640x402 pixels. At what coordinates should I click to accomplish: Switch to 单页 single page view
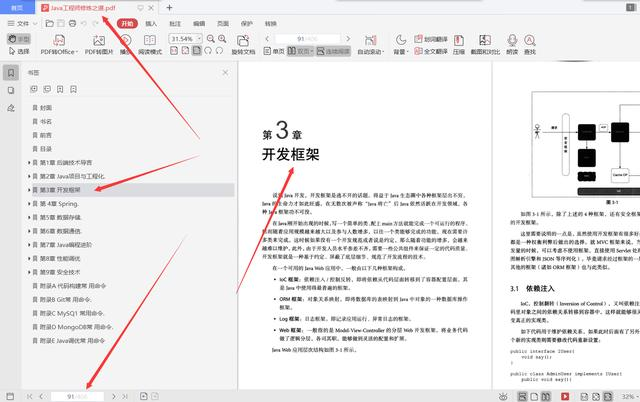click(x=274, y=51)
